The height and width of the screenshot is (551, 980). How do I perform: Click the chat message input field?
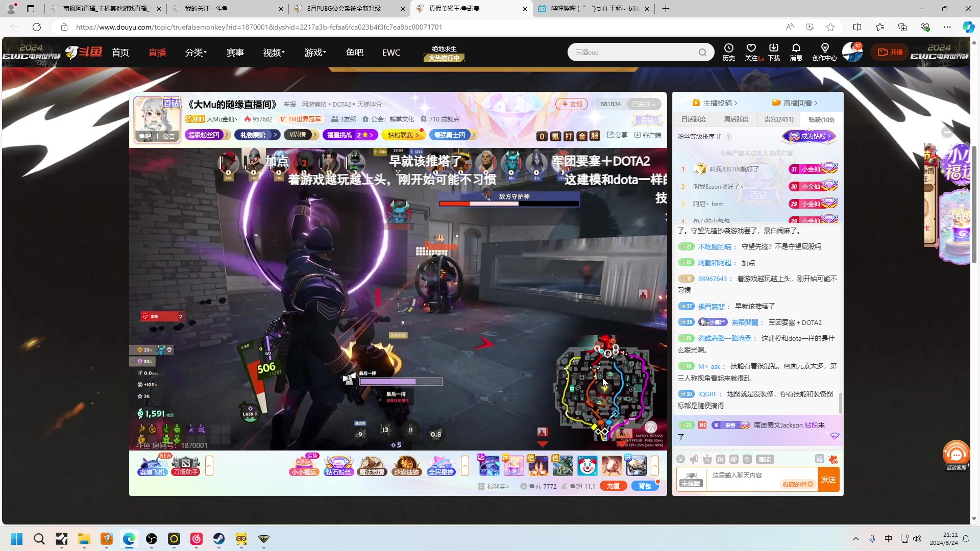click(762, 480)
